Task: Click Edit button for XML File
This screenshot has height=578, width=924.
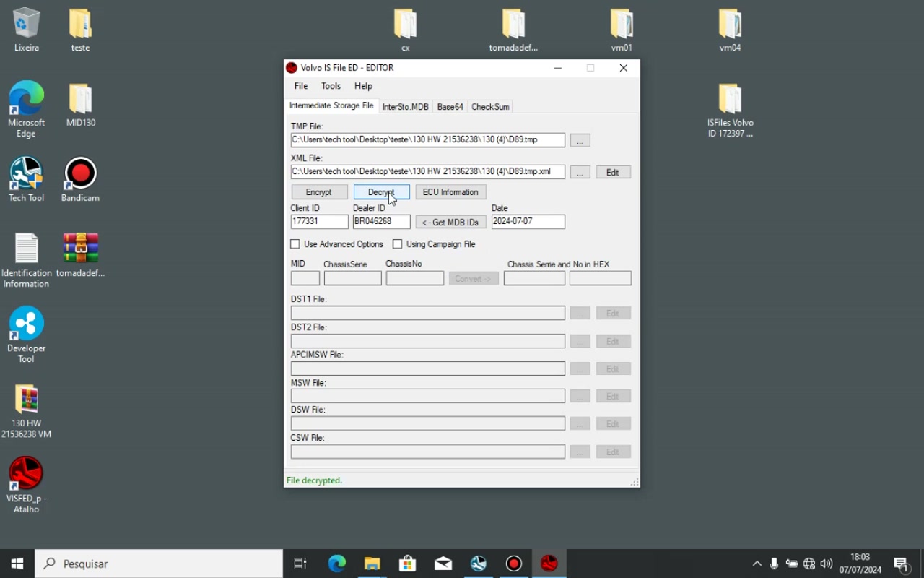Action: point(612,173)
